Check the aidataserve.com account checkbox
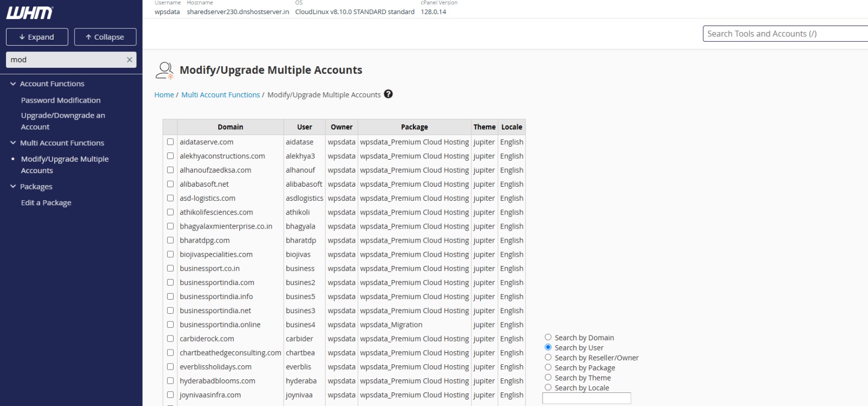Viewport: 868px width, 406px height. coord(170,142)
